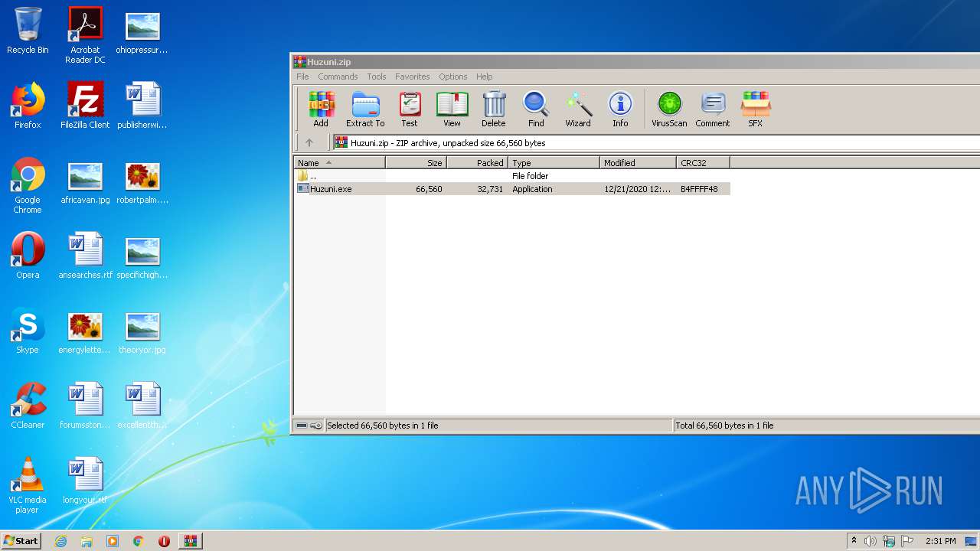Select the CCleaner desktop icon
This screenshot has height=551, width=980.
pos(28,406)
